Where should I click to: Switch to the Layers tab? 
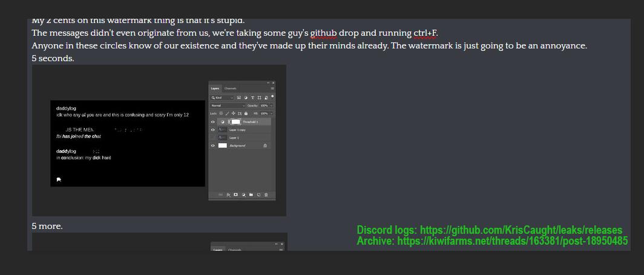(x=215, y=88)
